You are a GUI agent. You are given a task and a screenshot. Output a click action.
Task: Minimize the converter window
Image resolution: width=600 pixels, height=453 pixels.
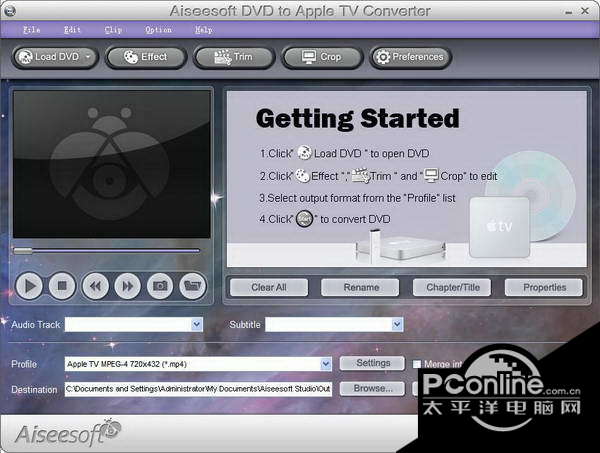[569, 12]
